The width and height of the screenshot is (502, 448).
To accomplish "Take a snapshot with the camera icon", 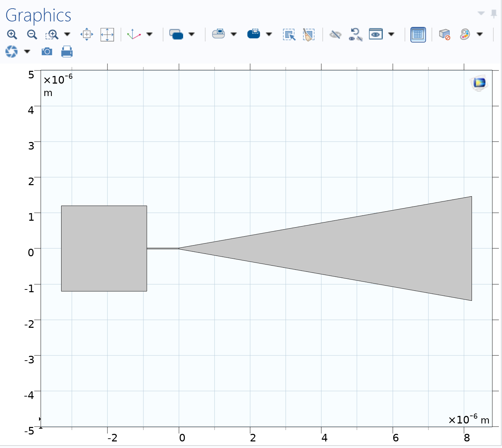I will pos(47,52).
